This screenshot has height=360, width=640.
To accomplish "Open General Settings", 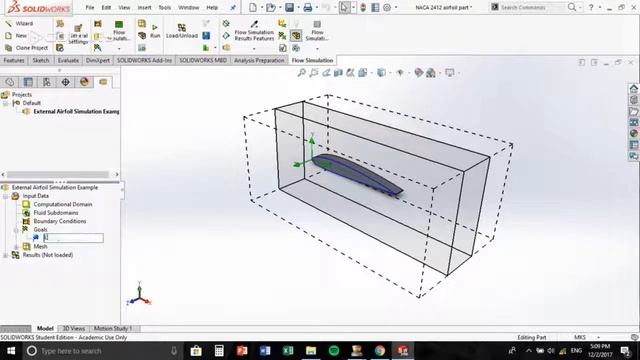I will pos(78,34).
